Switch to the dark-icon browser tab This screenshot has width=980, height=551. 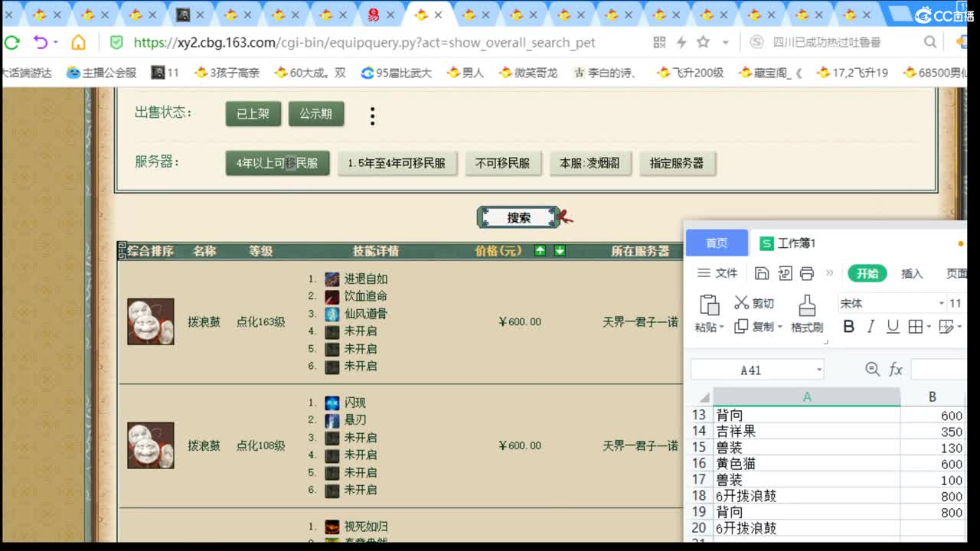tap(183, 15)
